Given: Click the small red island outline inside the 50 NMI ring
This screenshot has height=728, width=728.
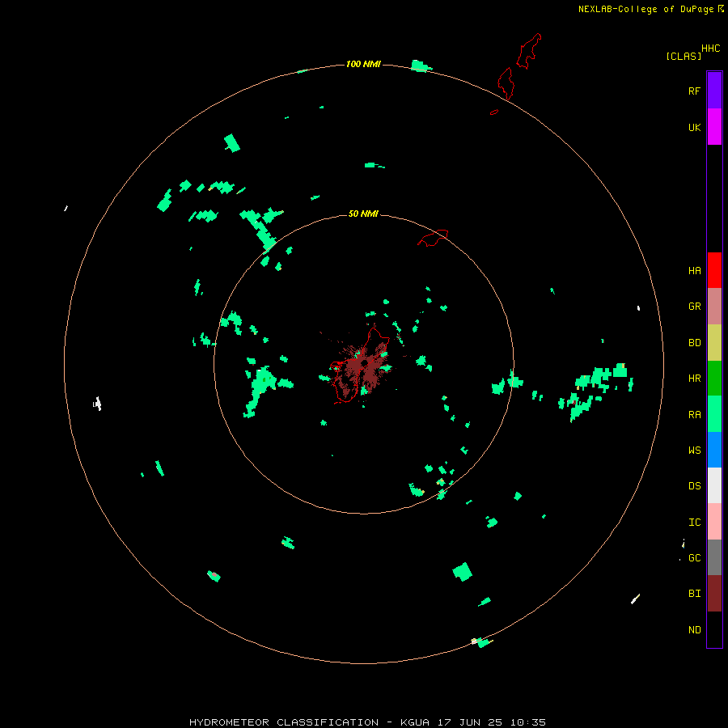Looking at the screenshot, I should [x=434, y=238].
